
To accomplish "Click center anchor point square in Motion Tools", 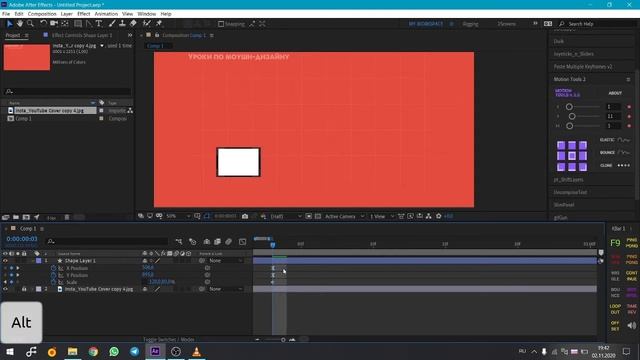I will 572,156.
